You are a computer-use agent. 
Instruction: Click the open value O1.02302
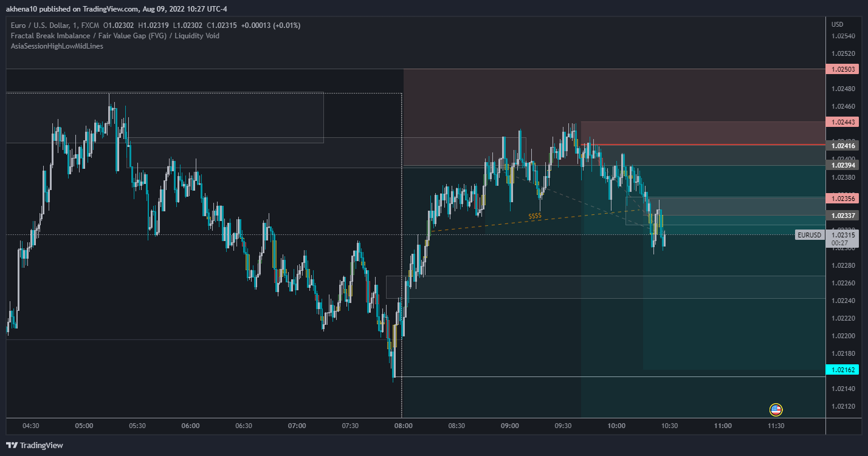[x=119, y=26]
